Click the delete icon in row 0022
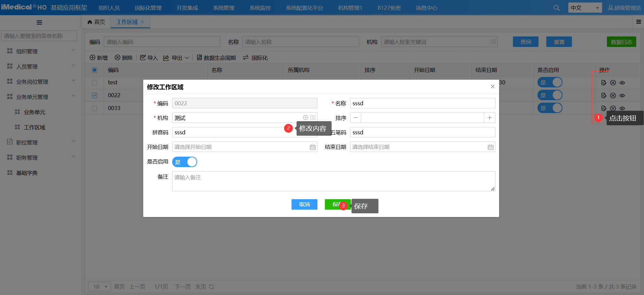This screenshot has height=295, width=644. 613,96
